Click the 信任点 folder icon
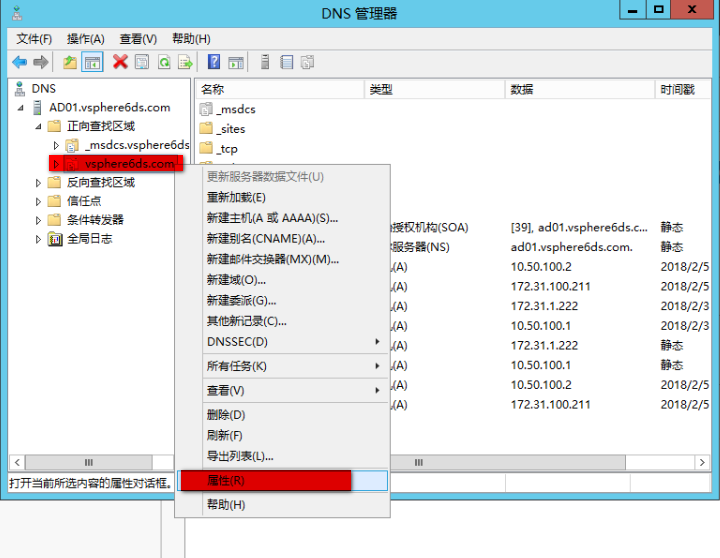 54,201
